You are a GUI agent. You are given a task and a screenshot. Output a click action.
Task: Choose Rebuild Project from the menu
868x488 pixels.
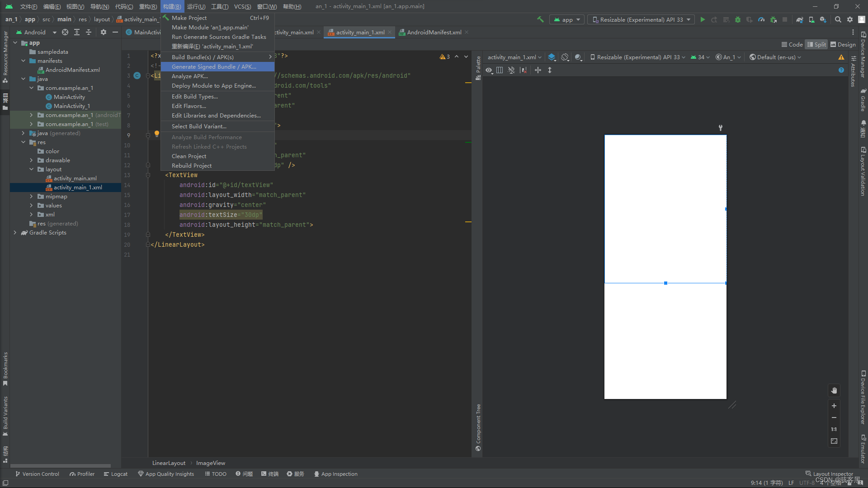192,166
